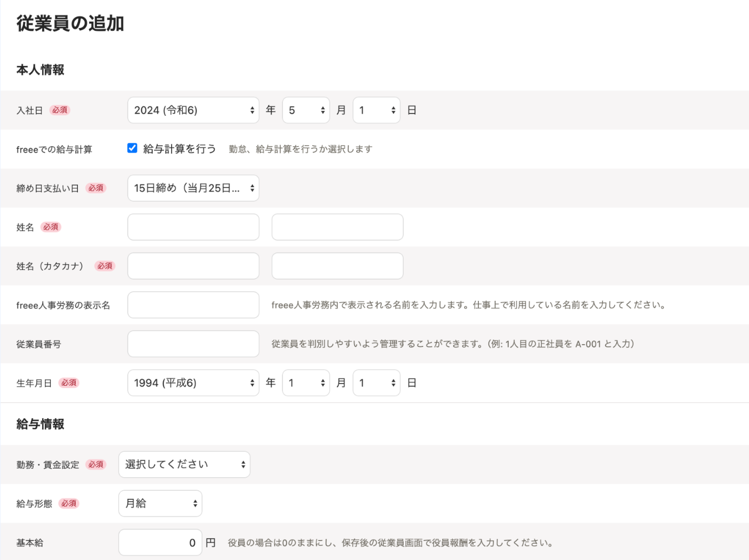
Task: Click the 本人情報 section heading
Action: [x=41, y=70]
